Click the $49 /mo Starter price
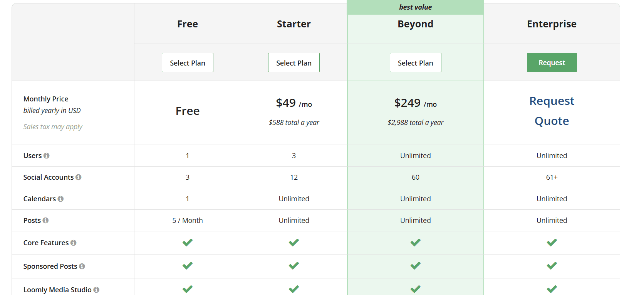 [293, 103]
